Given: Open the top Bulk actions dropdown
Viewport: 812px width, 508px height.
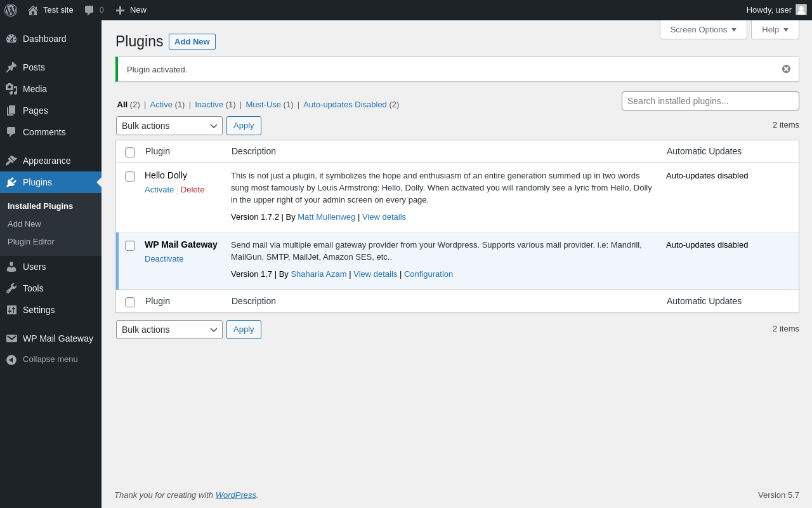Looking at the screenshot, I should (169, 126).
